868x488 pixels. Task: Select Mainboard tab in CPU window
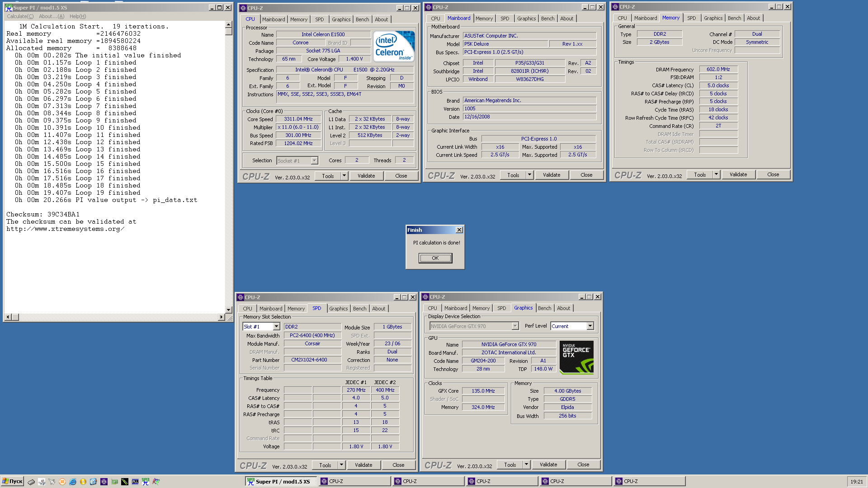274,19
